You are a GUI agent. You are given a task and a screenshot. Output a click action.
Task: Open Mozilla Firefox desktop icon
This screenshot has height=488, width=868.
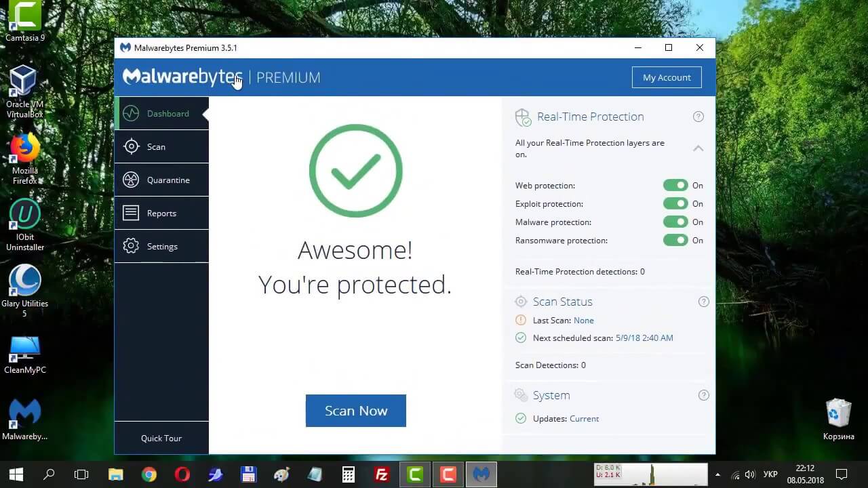tap(24, 159)
